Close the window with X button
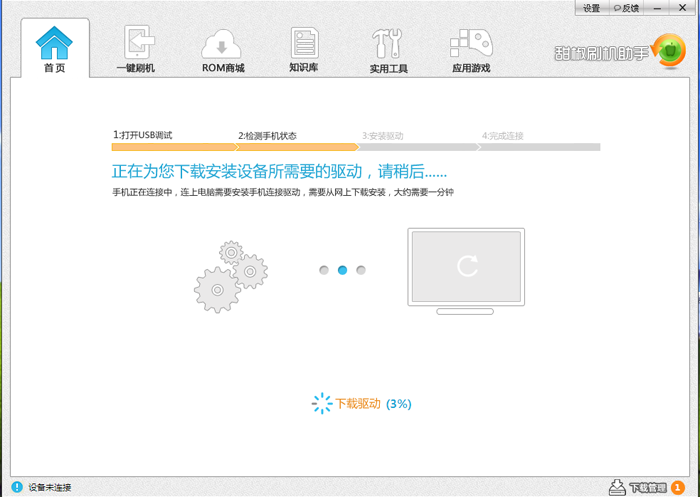Image resolution: width=700 pixels, height=497 pixels. pos(683,8)
